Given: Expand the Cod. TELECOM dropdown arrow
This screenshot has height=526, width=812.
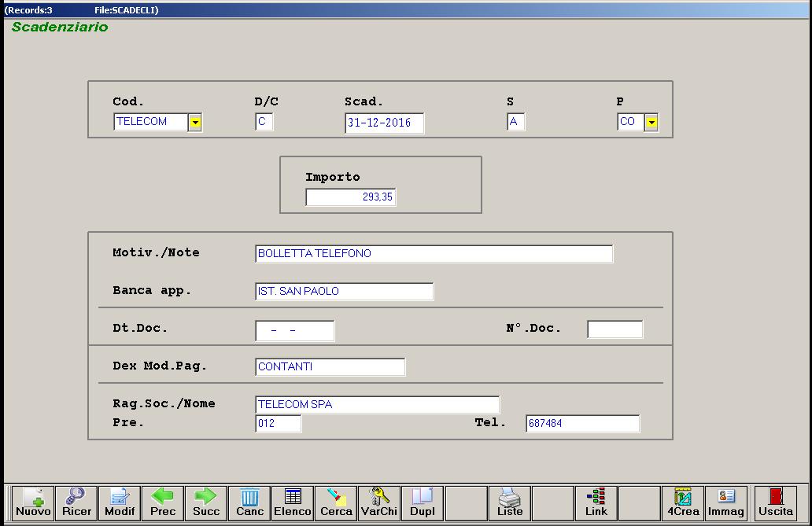Looking at the screenshot, I should click(194, 123).
